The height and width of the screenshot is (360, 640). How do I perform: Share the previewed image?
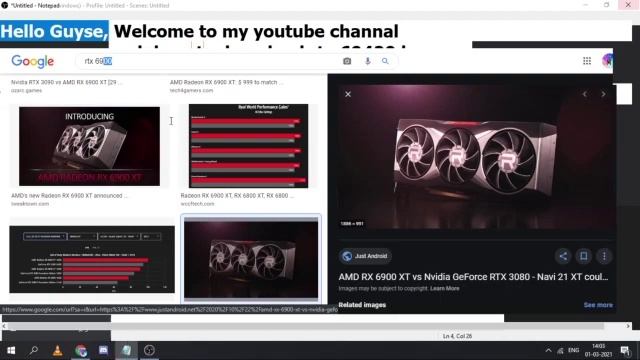coord(563,256)
